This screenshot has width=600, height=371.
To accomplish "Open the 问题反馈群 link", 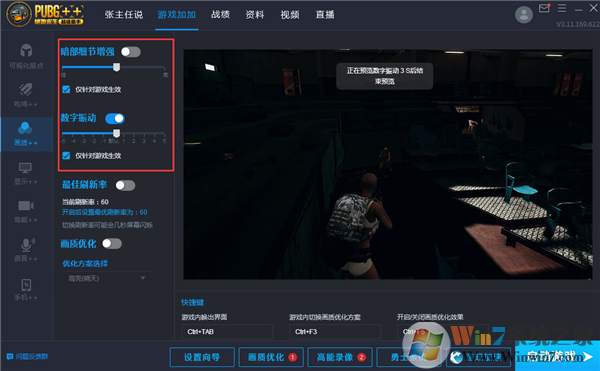I will [x=32, y=356].
